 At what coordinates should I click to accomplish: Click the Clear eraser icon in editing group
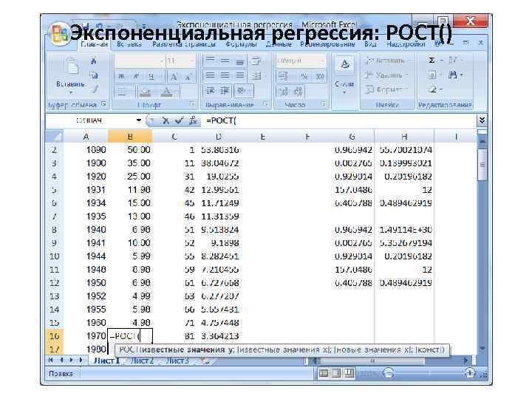coord(433,89)
